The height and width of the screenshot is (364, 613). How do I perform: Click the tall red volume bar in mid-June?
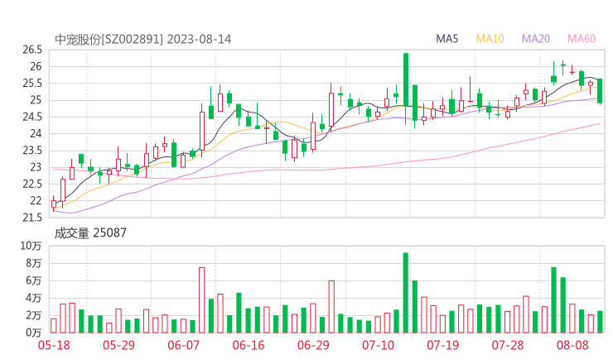point(202,300)
